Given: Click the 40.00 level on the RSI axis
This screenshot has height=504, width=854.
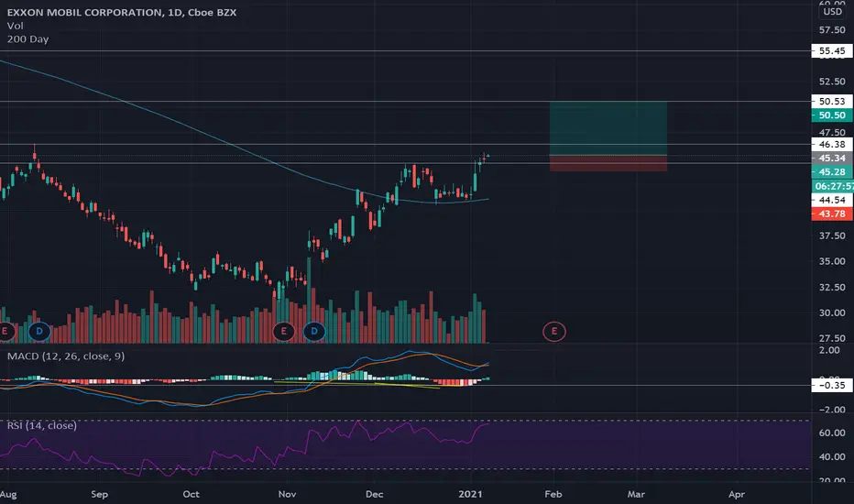Looking at the screenshot, I should [832, 457].
